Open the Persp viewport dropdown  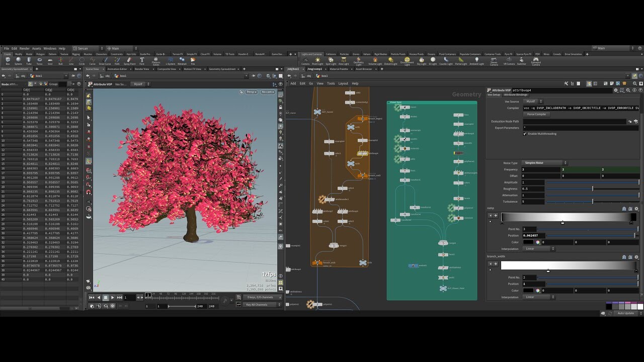coord(251,92)
